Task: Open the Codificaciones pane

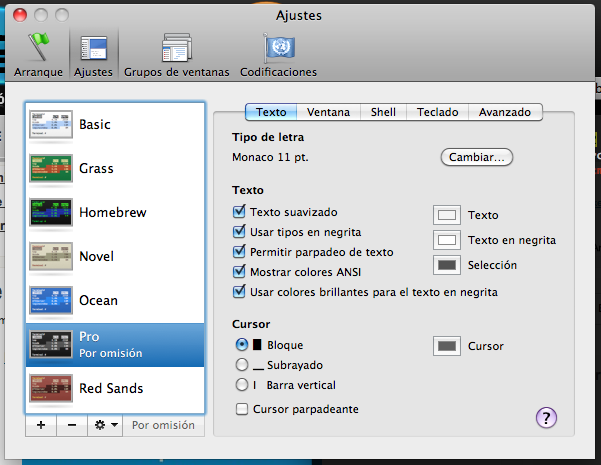Action: [278, 54]
